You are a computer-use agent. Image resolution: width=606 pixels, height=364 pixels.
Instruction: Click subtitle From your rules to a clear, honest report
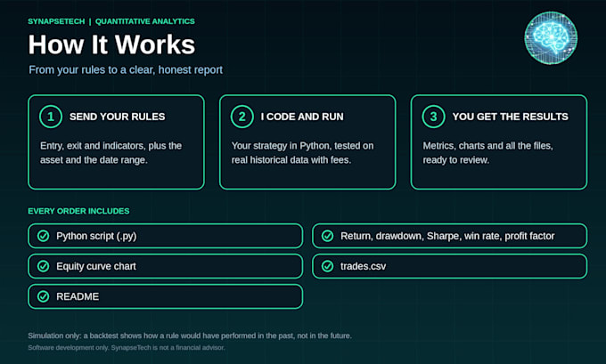pos(126,70)
